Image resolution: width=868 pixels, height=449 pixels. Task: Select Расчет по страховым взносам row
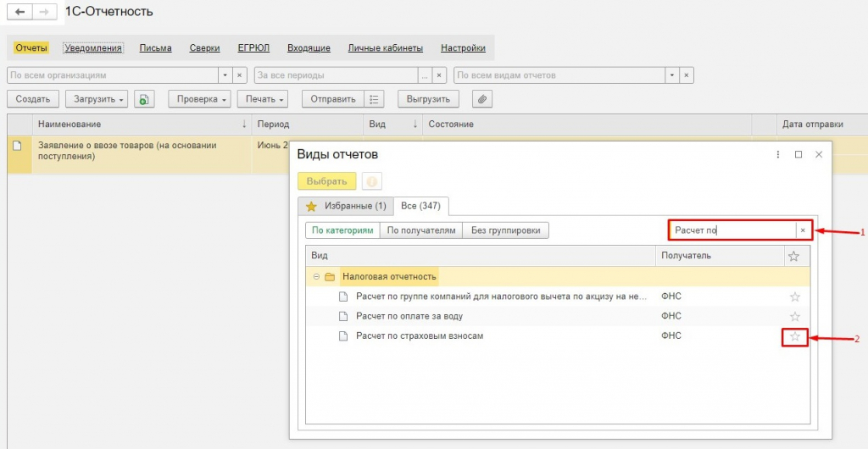pyautogui.click(x=558, y=336)
